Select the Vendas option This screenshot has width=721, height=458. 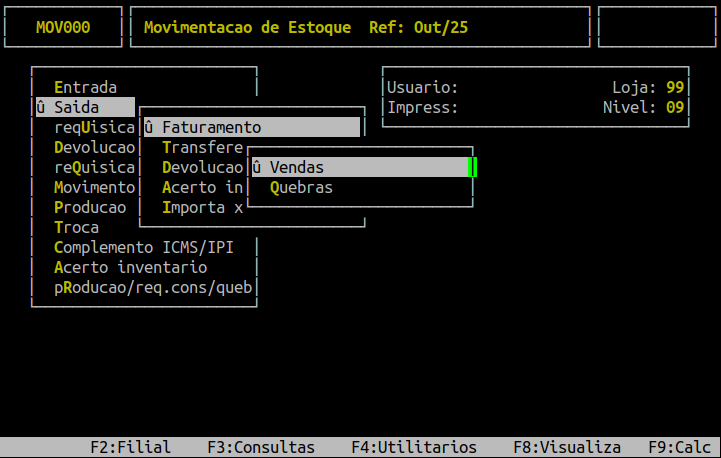tap(296, 167)
